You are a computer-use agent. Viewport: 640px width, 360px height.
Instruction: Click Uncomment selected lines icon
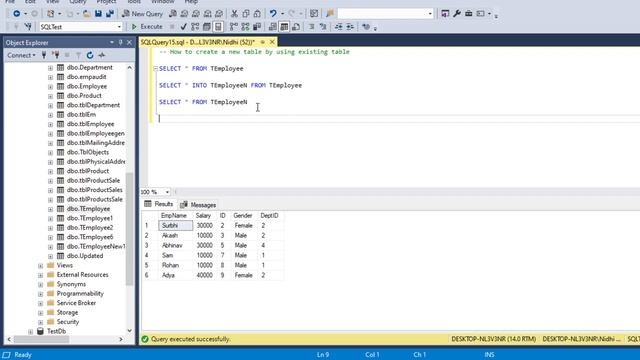[323, 27]
